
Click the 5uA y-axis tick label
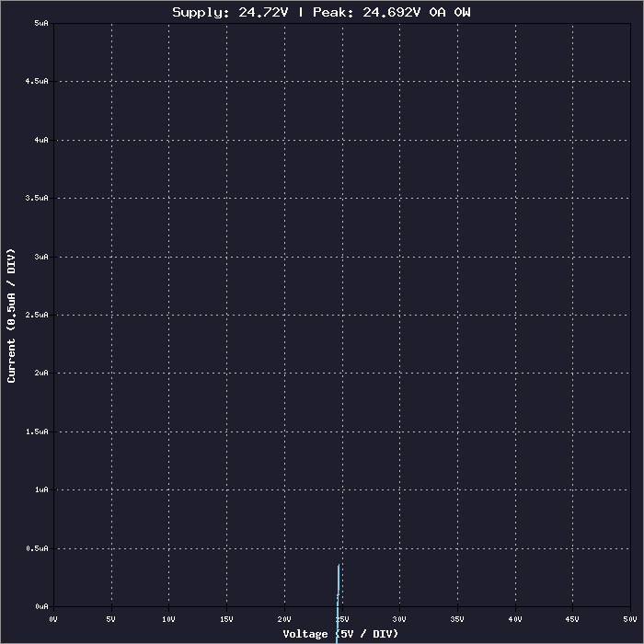click(x=41, y=23)
